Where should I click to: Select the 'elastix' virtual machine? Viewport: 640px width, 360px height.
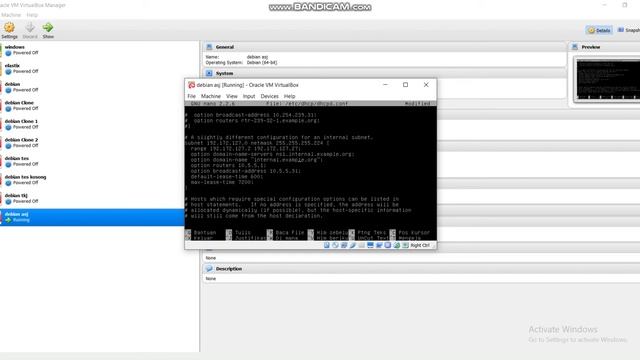[x=92, y=68]
